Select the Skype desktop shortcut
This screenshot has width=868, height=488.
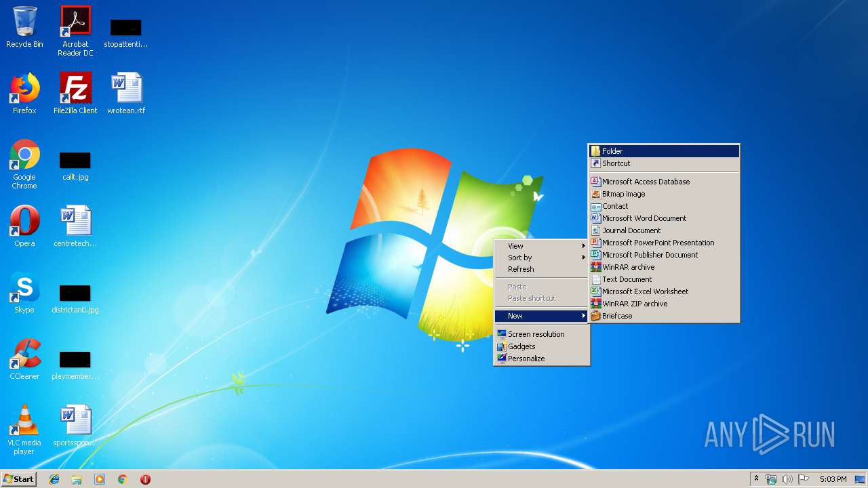[24, 293]
